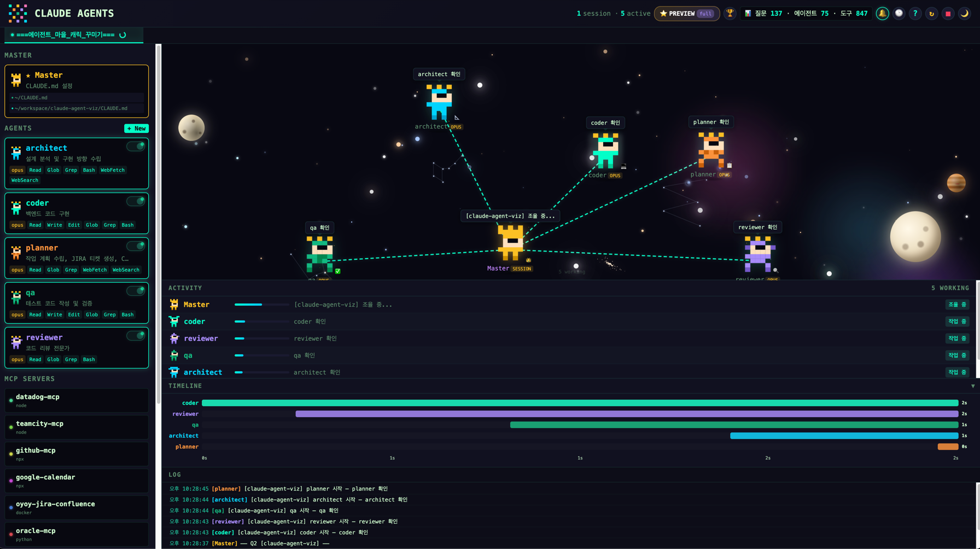
Task: Select the oracle-mcp server entry
Action: pos(77,534)
